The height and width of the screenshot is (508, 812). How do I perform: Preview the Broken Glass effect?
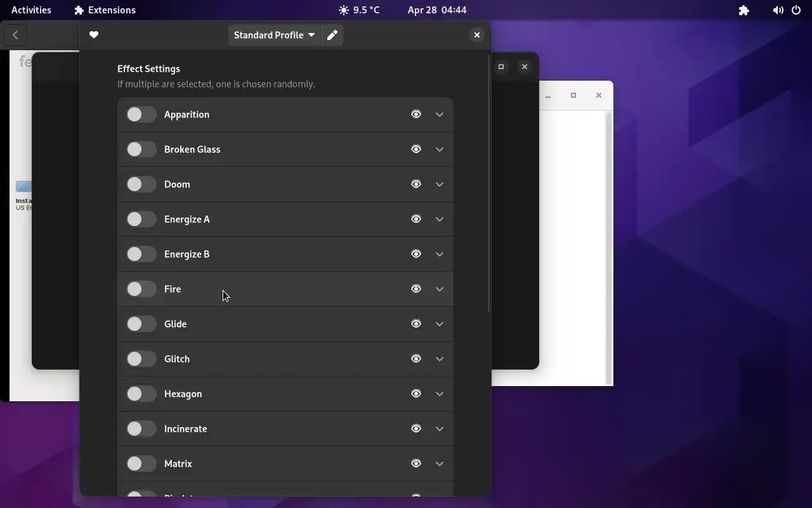[x=416, y=149]
